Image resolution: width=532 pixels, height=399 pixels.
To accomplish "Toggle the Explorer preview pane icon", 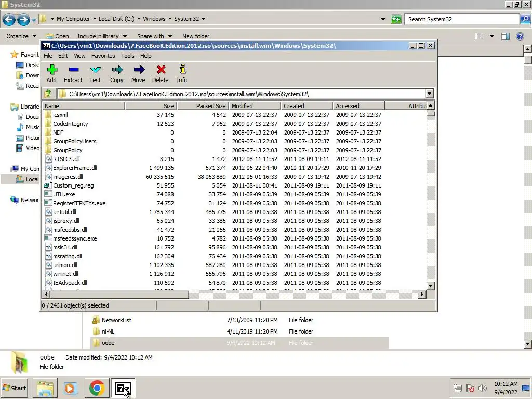I will (505, 36).
